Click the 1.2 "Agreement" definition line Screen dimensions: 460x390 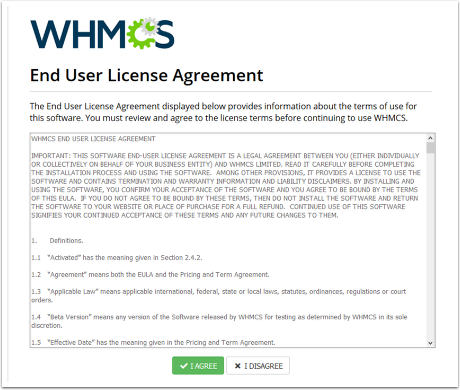[150, 275]
